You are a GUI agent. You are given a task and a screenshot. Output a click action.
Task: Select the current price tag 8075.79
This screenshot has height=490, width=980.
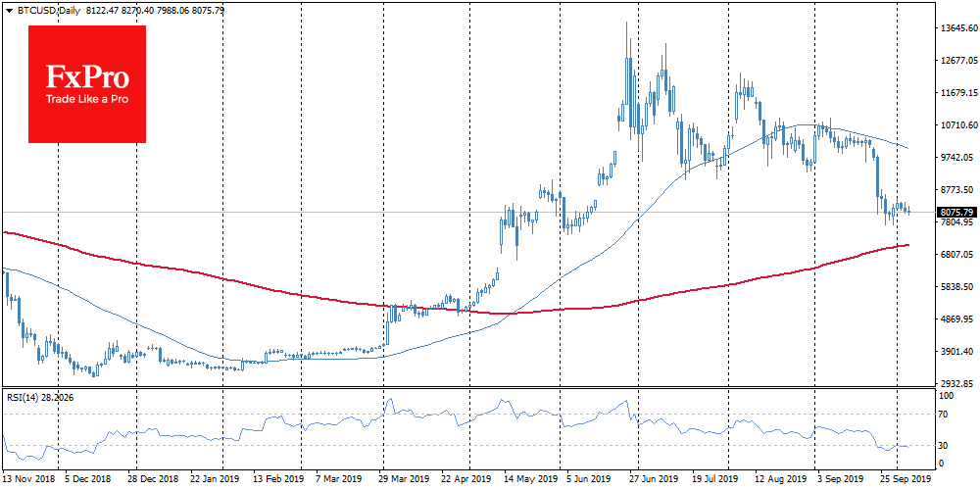[x=955, y=212]
